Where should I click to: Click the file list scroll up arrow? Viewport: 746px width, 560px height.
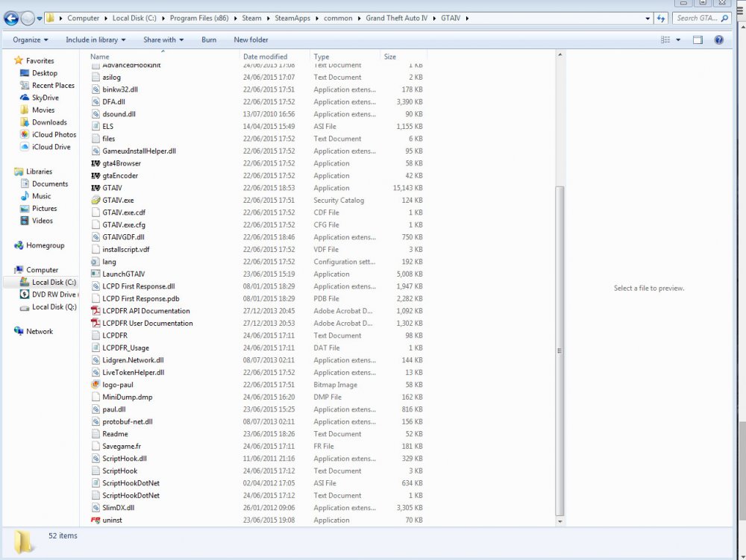point(559,55)
